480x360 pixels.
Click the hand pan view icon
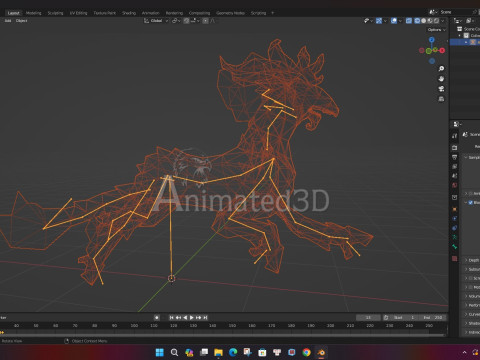click(441, 79)
